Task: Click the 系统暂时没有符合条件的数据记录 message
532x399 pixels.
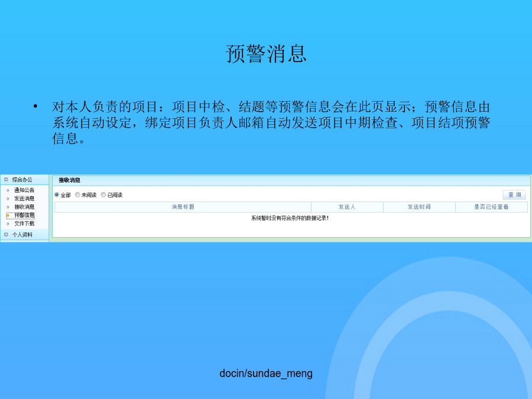Action: coord(290,218)
